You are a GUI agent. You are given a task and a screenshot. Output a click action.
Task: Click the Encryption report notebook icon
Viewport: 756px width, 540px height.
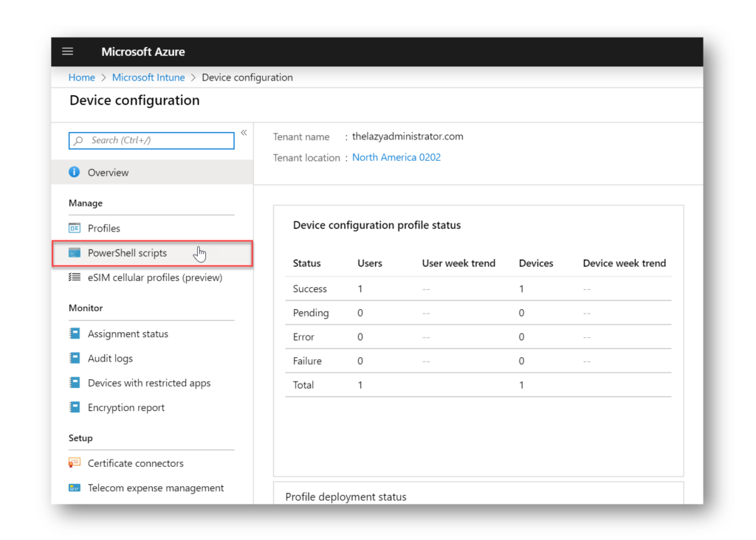click(75, 407)
